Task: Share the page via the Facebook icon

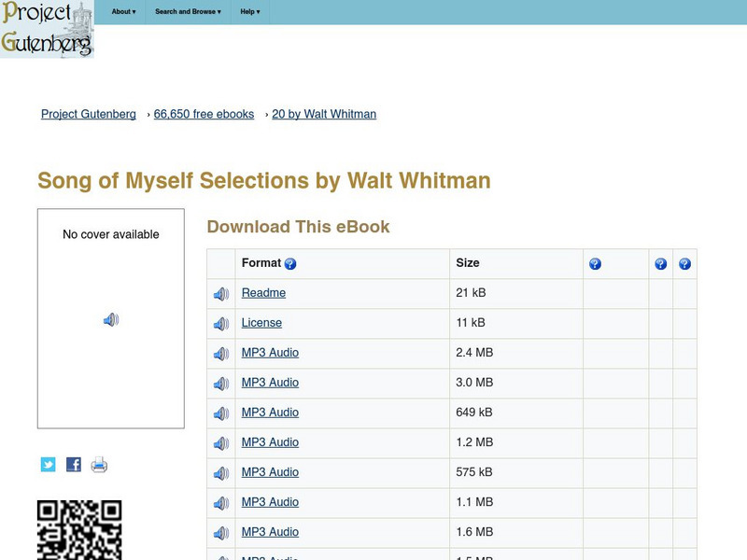Action: (x=73, y=464)
